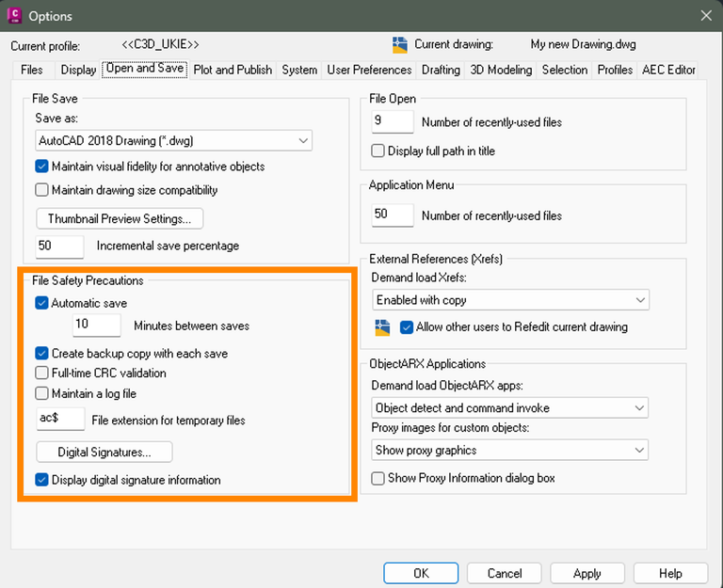Close the Options dialog with X
723x588 pixels.
click(x=706, y=16)
